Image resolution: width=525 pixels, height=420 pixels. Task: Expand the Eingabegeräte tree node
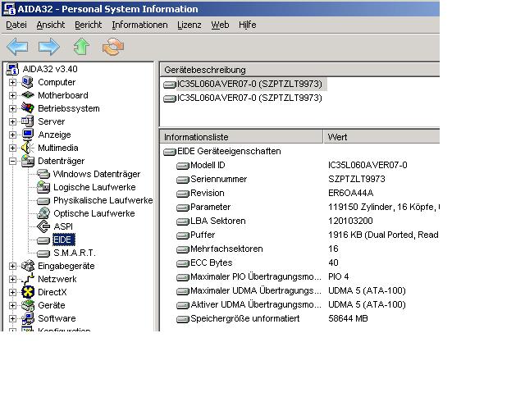[x=12, y=267]
